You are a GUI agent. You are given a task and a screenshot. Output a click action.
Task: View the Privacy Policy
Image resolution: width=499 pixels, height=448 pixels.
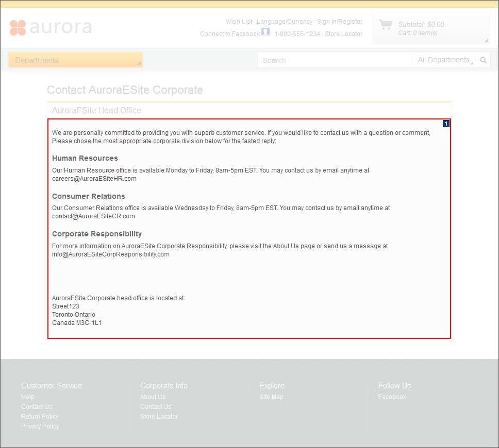pyautogui.click(x=40, y=426)
